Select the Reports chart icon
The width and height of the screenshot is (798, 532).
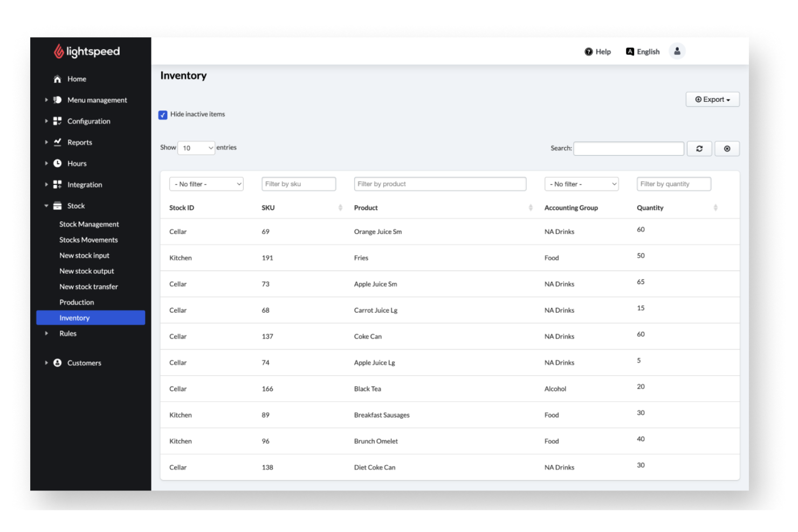58,142
